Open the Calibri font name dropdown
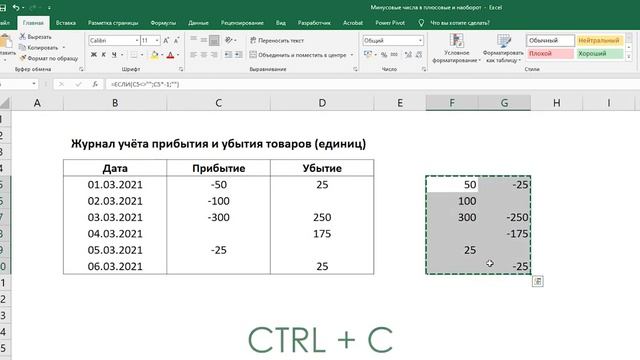This screenshot has width=640, height=360. [x=137, y=40]
